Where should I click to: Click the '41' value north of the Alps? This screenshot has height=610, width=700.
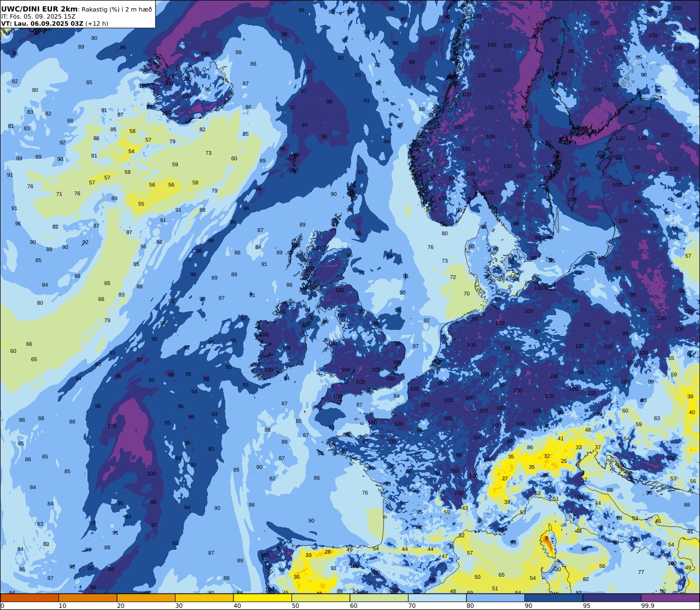[x=561, y=438]
